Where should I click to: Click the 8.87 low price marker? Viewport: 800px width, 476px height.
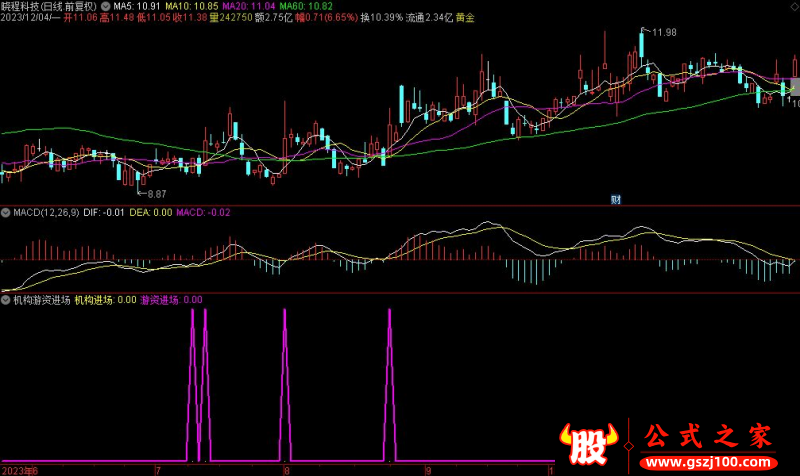point(157,194)
